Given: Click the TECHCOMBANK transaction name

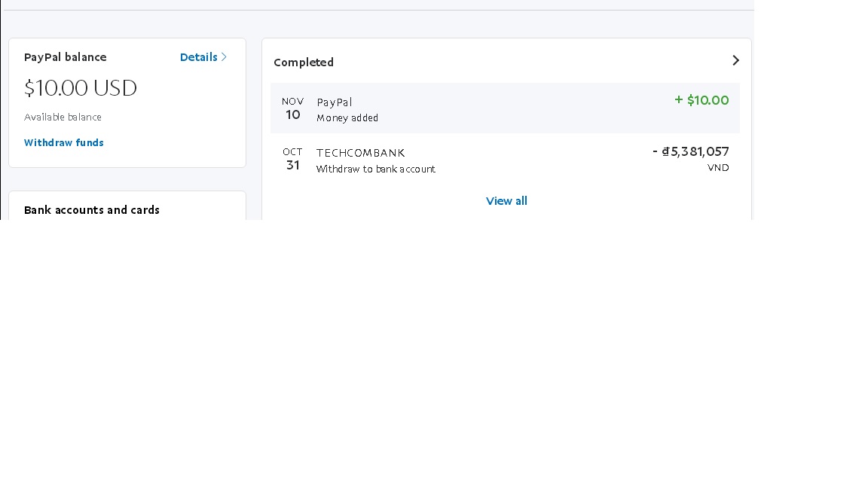Looking at the screenshot, I should coord(361,153).
